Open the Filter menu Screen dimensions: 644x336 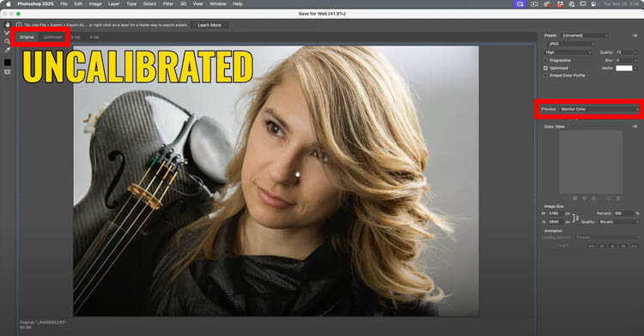(x=168, y=3)
